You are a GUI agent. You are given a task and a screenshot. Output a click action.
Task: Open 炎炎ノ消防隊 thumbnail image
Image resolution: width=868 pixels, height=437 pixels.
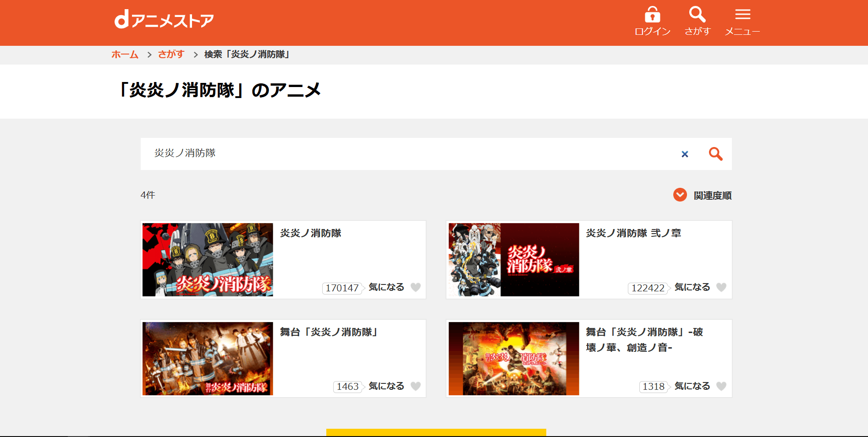pos(208,260)
